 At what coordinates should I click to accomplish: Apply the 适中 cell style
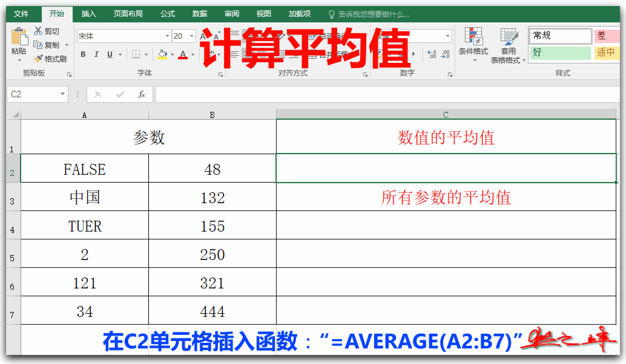[x=607, y=52]
